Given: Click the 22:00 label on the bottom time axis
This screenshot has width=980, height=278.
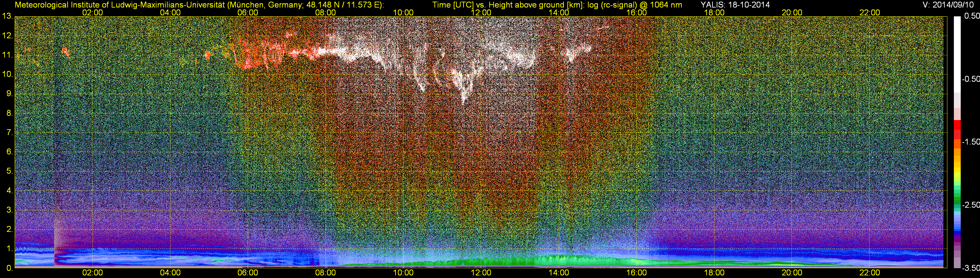Looking at the screenshot, I should [870, 273].
